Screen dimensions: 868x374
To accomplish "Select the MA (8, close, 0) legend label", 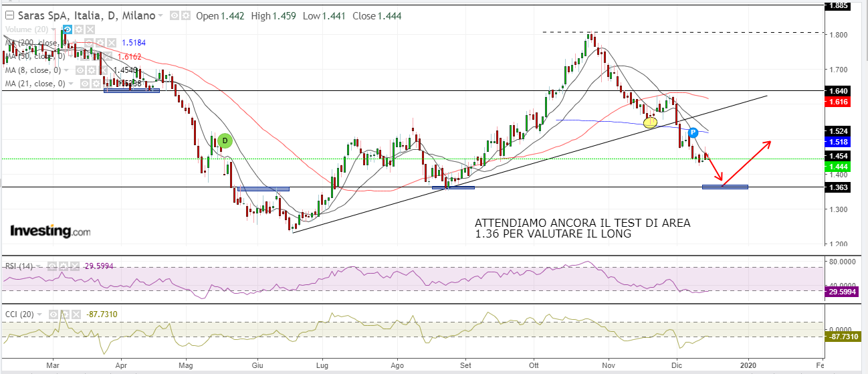I will point(33,70).
